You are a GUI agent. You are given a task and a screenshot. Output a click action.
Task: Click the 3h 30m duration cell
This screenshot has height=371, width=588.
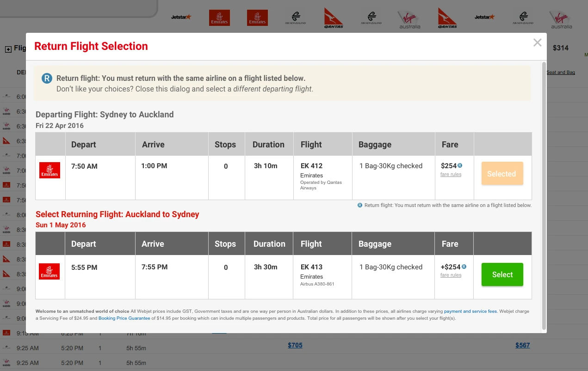[266, 267]
